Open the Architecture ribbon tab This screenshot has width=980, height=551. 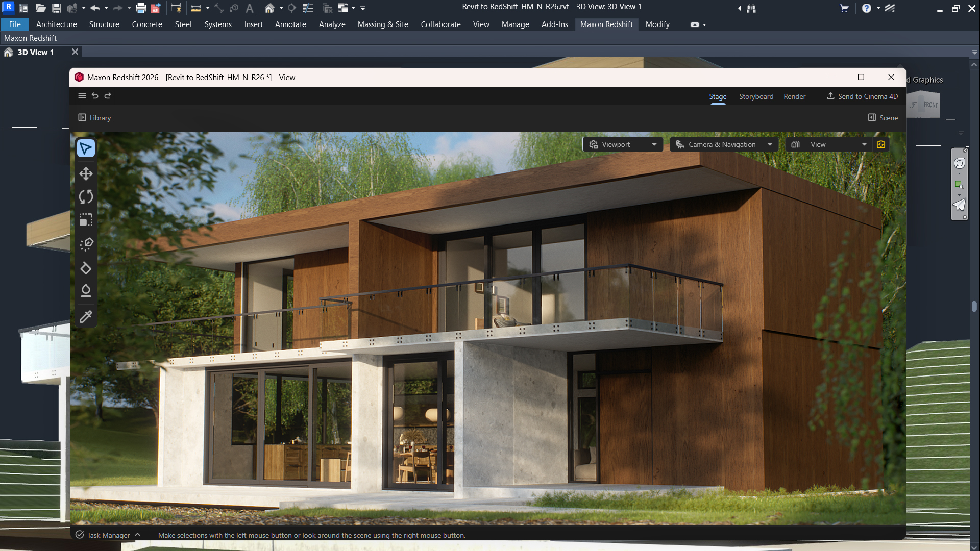pyautogui.click(x=57, y=24)
